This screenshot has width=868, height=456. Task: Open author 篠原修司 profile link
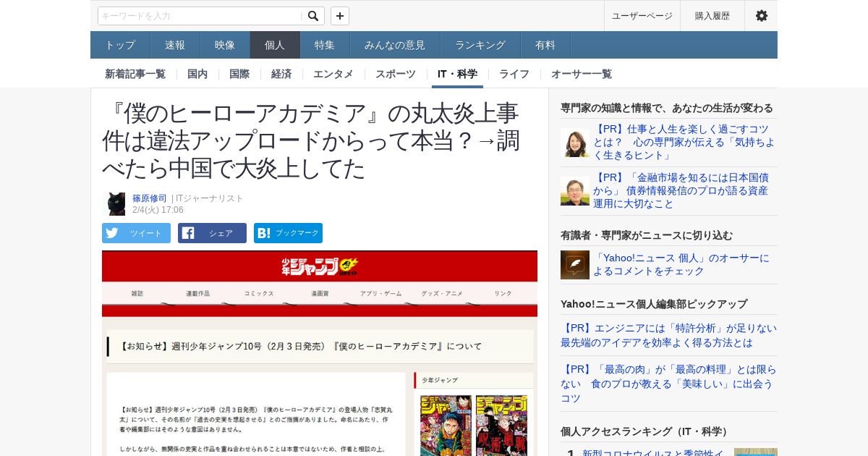[149, 198]
